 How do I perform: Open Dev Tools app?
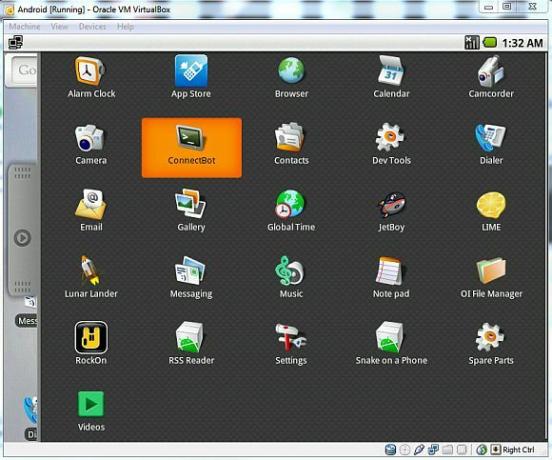tap(391, 144)
